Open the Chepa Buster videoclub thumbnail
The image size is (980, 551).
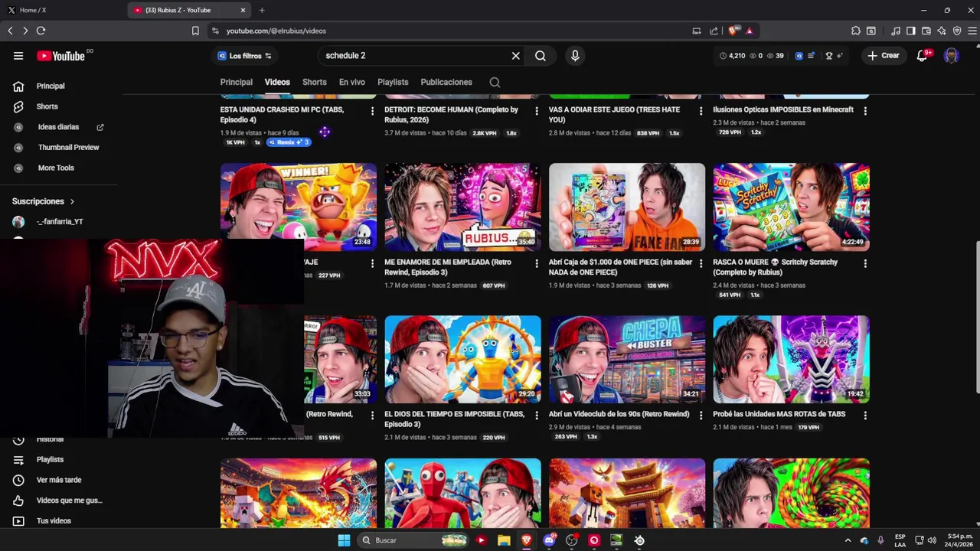tap(627, 359)
